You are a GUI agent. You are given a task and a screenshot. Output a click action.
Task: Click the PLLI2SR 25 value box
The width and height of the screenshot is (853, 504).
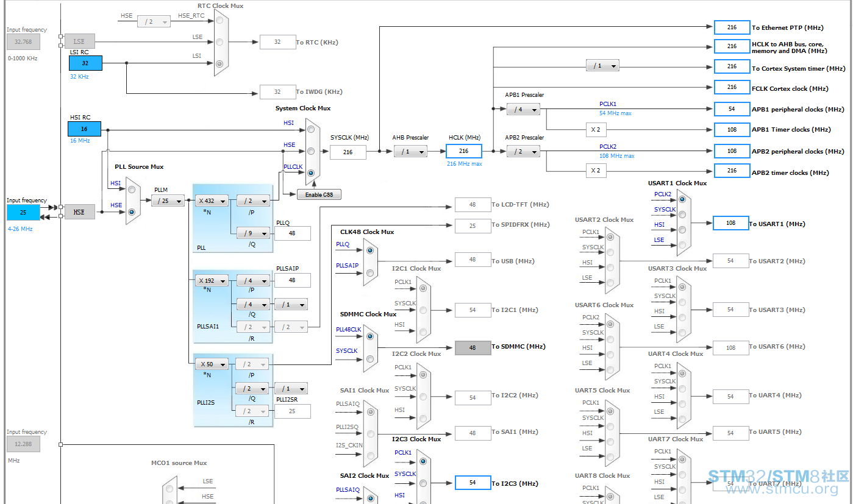coord(292,411)
